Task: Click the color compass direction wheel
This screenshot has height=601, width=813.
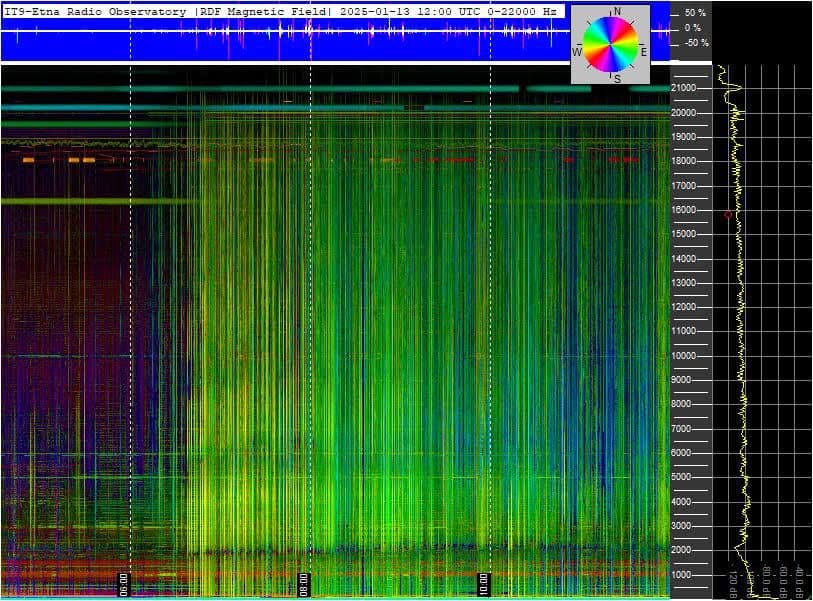Action: [x=610, y=44]
